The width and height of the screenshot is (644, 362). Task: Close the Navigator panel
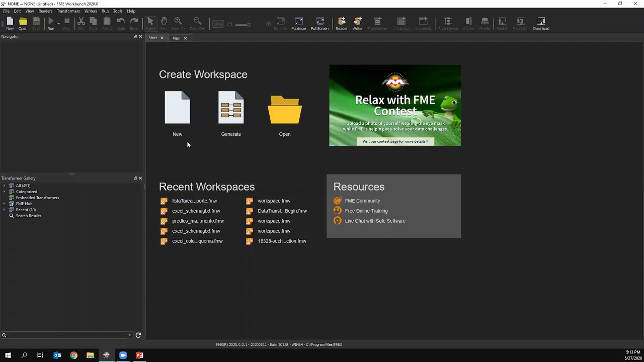point(140,37)
